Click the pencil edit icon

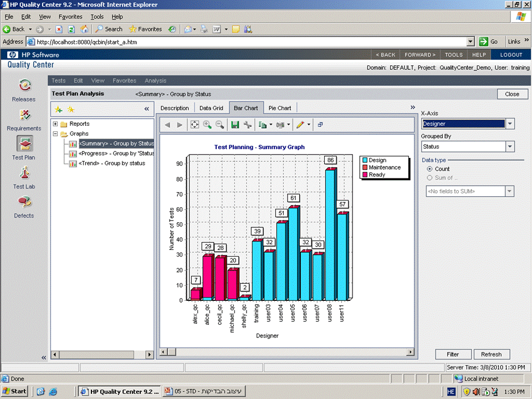(x=300, y=125)
